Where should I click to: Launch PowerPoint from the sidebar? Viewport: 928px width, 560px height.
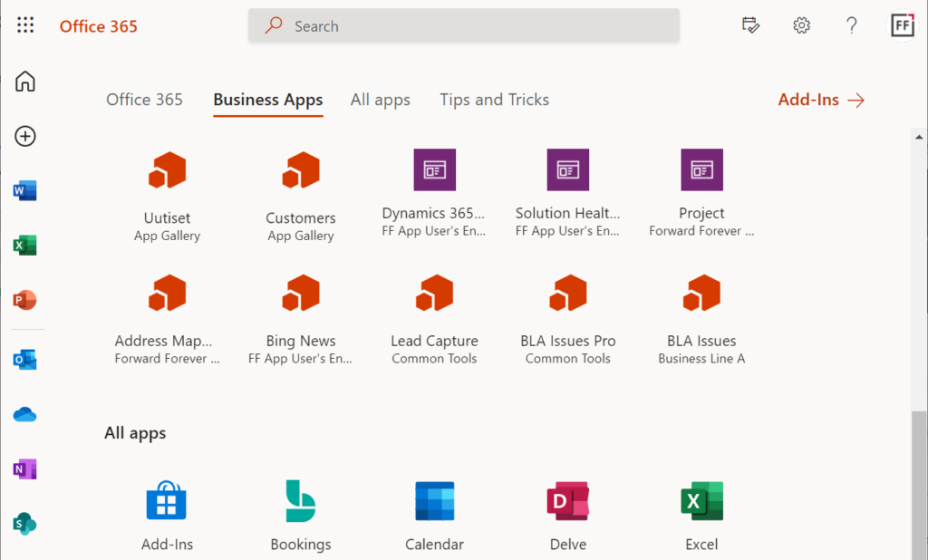pyautogui.click(x=24, y=302)
